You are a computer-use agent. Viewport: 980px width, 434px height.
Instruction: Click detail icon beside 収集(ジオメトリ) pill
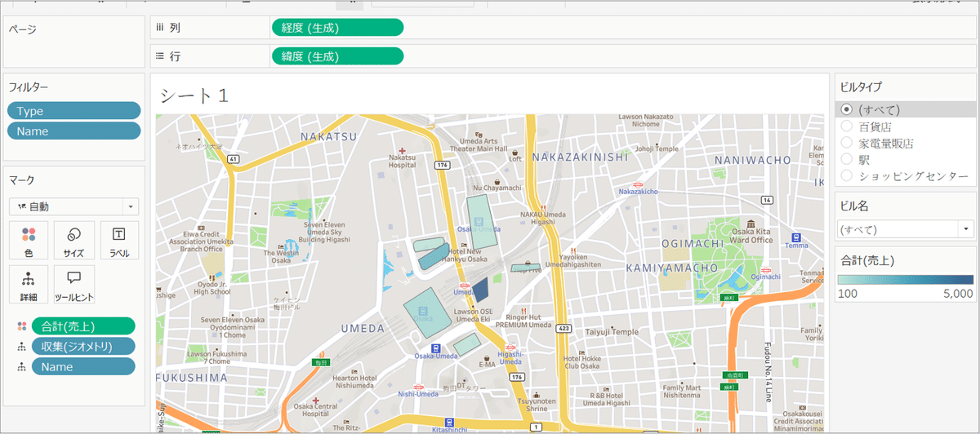pyautogui.click(x=20, y=347)
